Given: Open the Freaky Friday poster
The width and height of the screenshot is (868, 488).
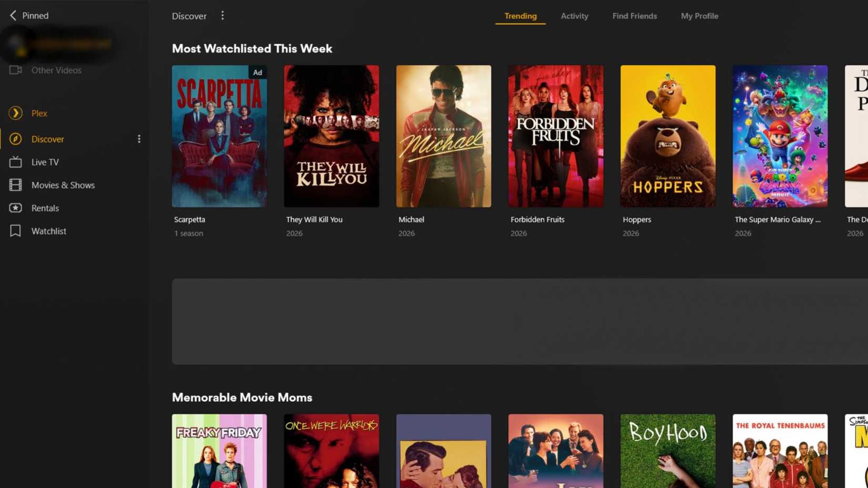Looking at the screenshot, I should pyautogui.click(x=219, y=451).
